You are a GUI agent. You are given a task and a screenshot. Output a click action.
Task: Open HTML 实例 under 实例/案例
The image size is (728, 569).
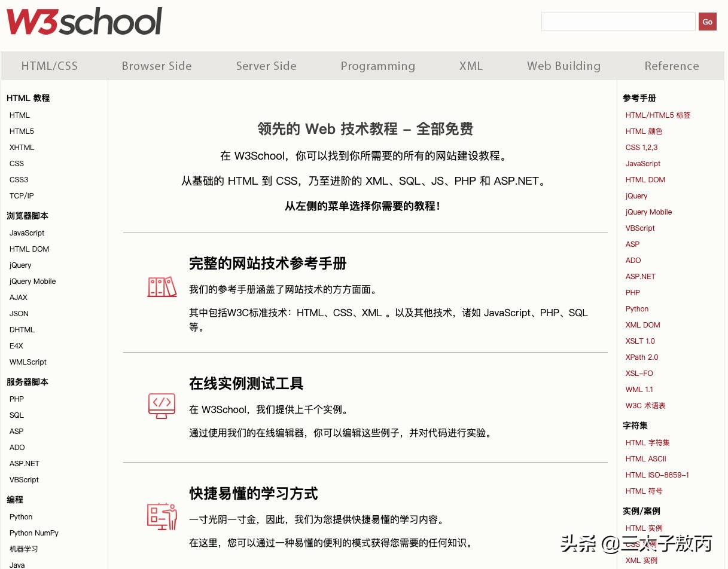(644, 528)
